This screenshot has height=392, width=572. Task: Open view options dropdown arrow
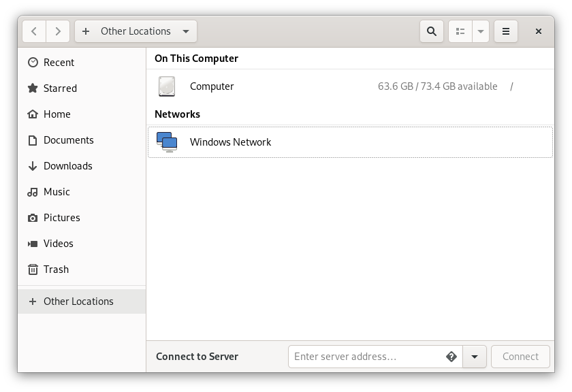click(x=481, y=31)
